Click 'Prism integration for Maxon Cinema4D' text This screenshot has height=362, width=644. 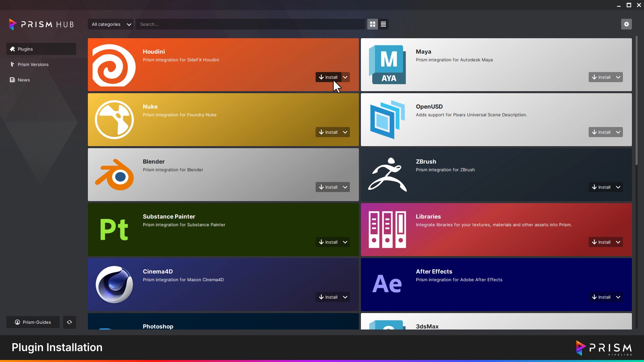[183, 280]
